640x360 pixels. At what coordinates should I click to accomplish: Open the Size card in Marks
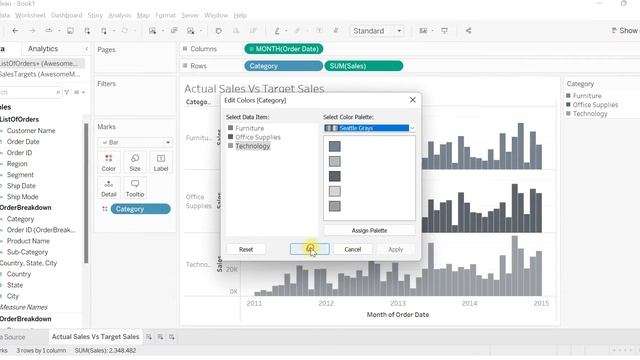click(135, 162)
